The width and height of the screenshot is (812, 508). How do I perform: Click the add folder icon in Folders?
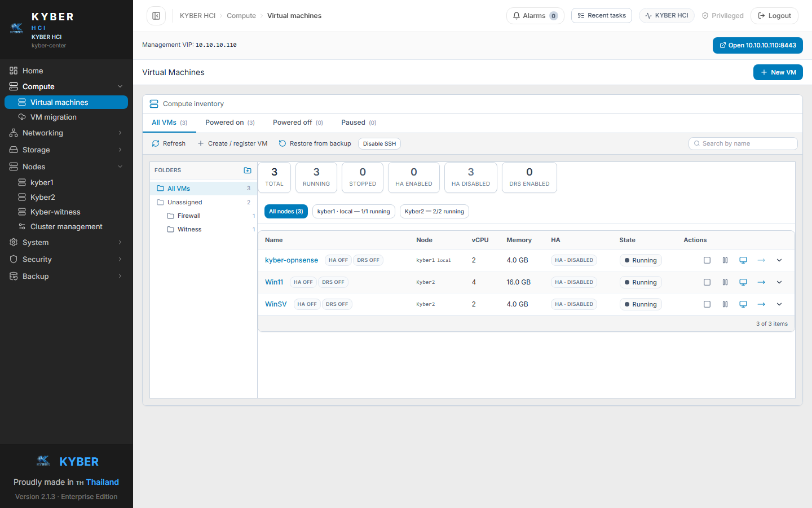(x=248, y=170)
